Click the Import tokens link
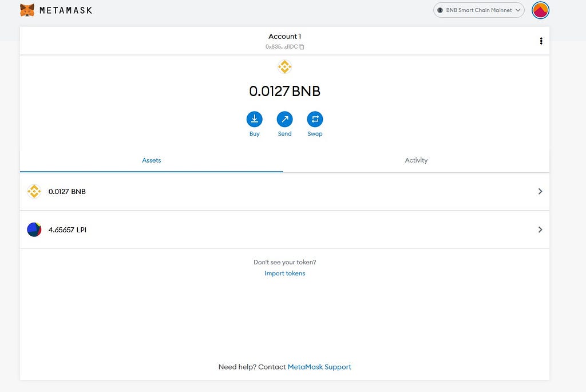Screen dimensions: 586x392 [285, 273]
